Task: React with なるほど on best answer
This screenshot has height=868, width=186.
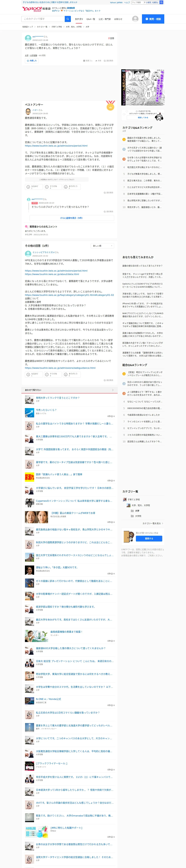Action: click(x=34, y=187)
